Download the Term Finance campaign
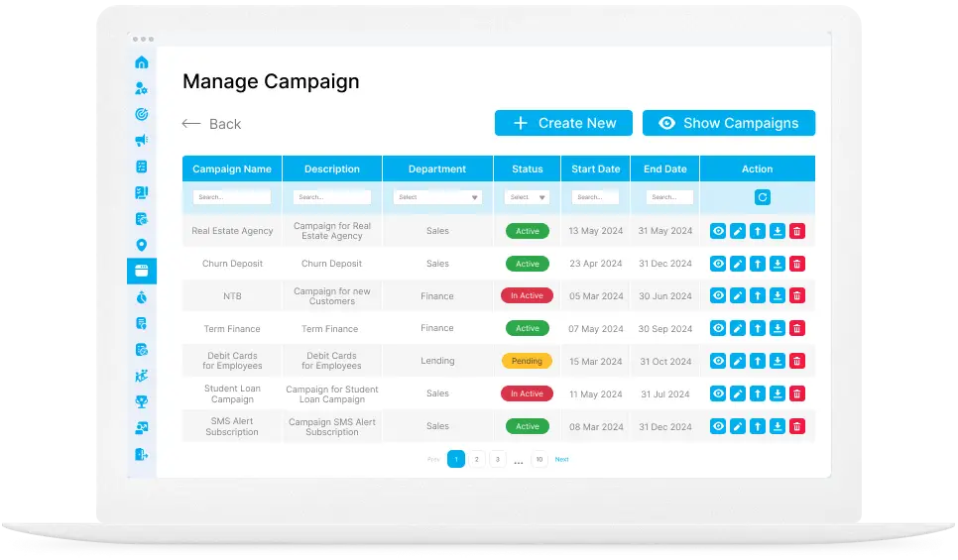This screenshot has width=958, height=560. pos(778,328)
